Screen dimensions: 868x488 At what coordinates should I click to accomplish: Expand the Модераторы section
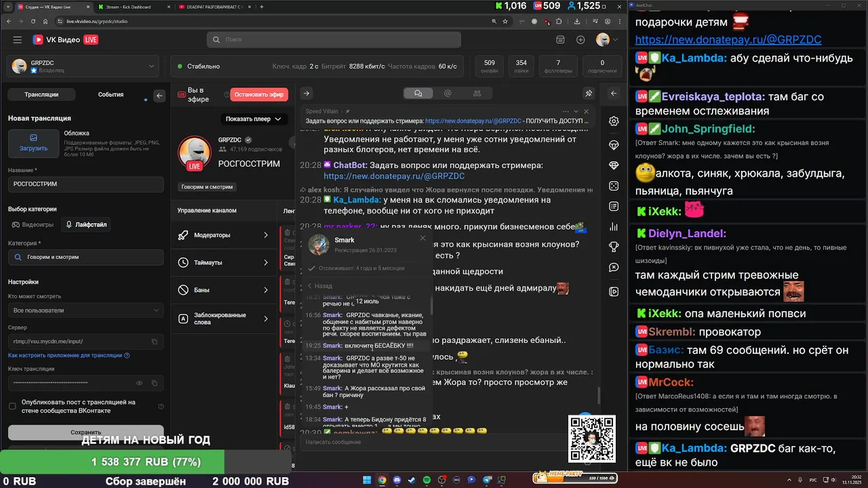pos(223,235)
